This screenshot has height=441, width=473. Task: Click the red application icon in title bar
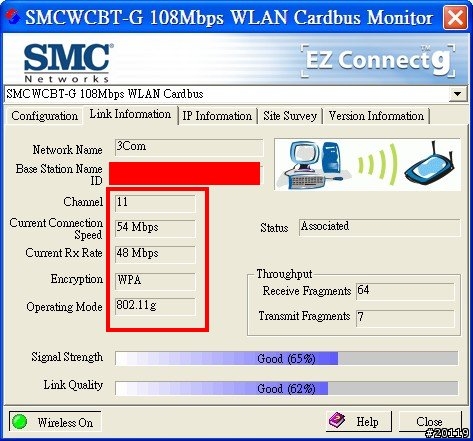(12, 16)
